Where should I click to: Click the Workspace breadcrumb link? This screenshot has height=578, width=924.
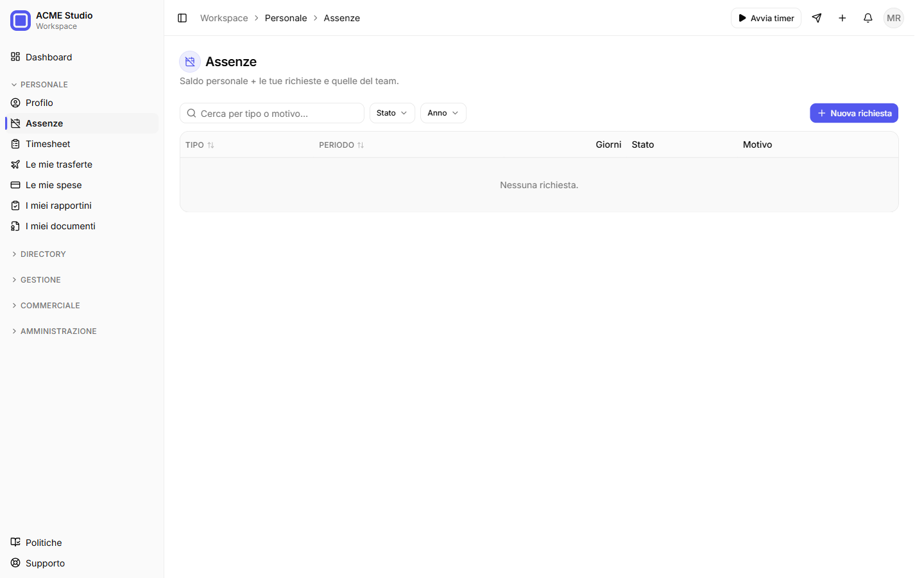(224, 18)
